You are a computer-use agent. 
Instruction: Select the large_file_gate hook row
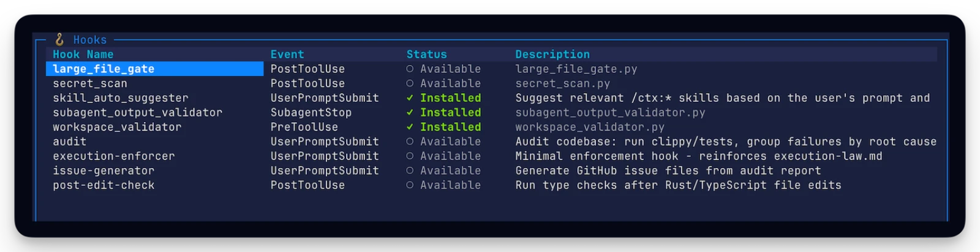pyautogui.click(x=491, y=69)
